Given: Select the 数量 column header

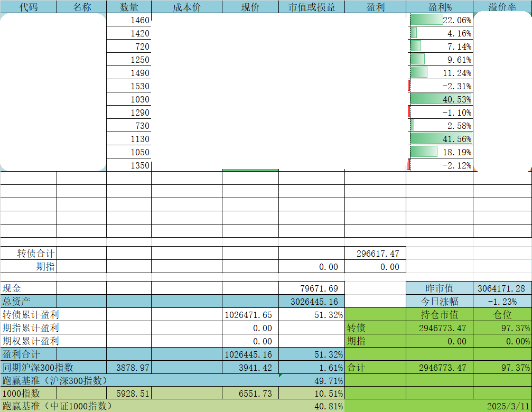Looking at the screenshot, I should (x=129, y=7).
